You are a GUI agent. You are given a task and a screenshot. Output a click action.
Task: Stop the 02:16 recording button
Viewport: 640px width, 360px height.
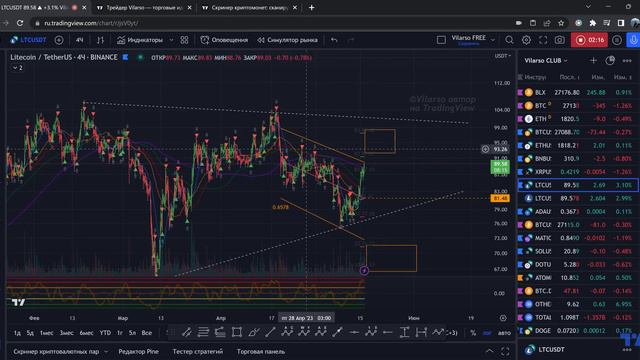[589, 40]
